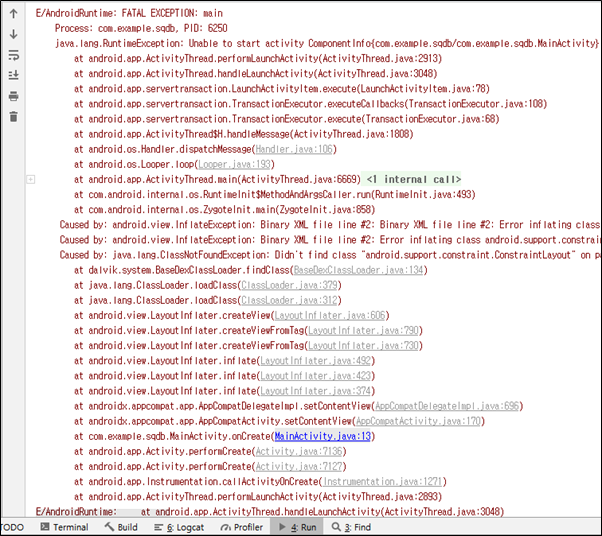Open the AppCompatDelegateImpl.java:696 link
Viewport: 602px width, 536px height.
coord(447,406)
